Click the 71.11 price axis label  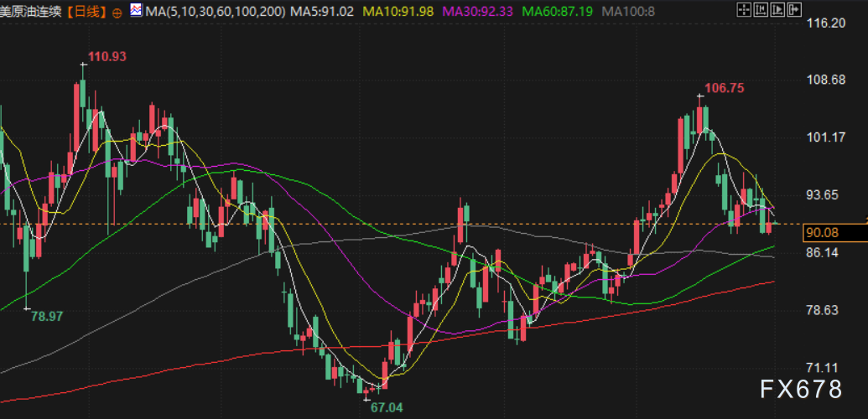click(x=824, y=368)
